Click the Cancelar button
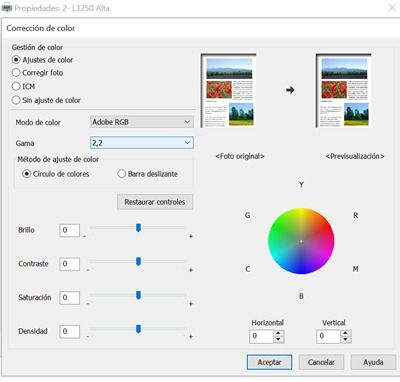The image size is (400, 382). click(321, 362)
